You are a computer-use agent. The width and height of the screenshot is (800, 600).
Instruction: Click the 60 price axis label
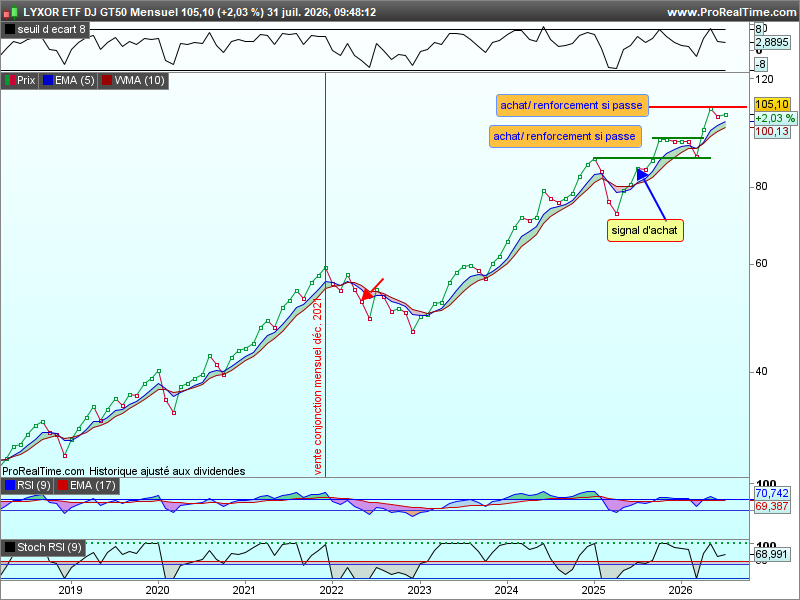click(x=761, y=264)
